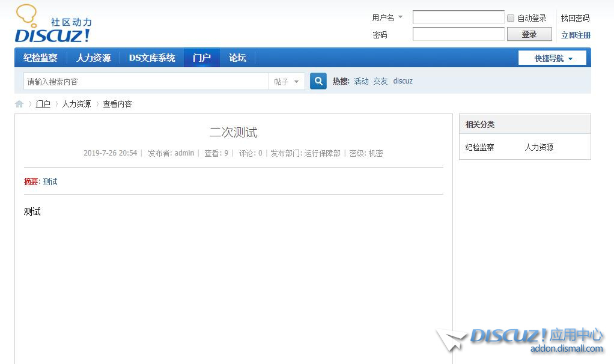Image resolution: width=614 pixels, height=364 pixels.
Task: Click the Discuz! logo
Action: tap(53, 23)
